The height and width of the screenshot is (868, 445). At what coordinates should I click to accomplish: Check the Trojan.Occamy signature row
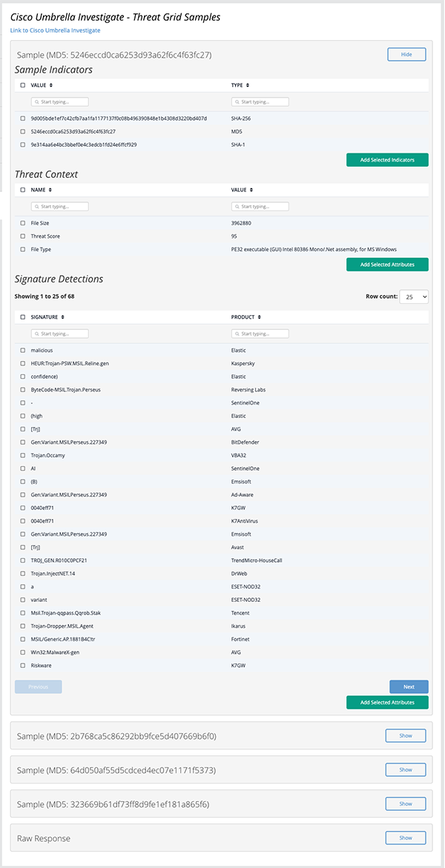23,455
